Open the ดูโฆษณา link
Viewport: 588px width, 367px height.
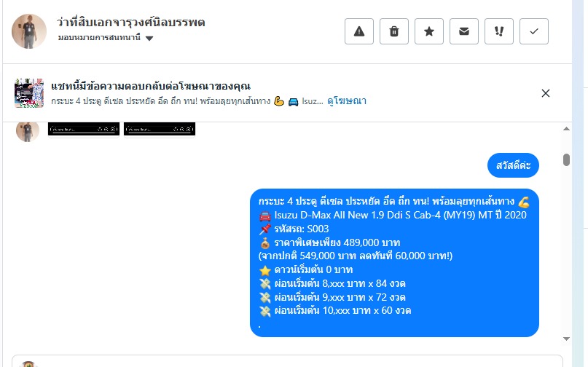347,100
